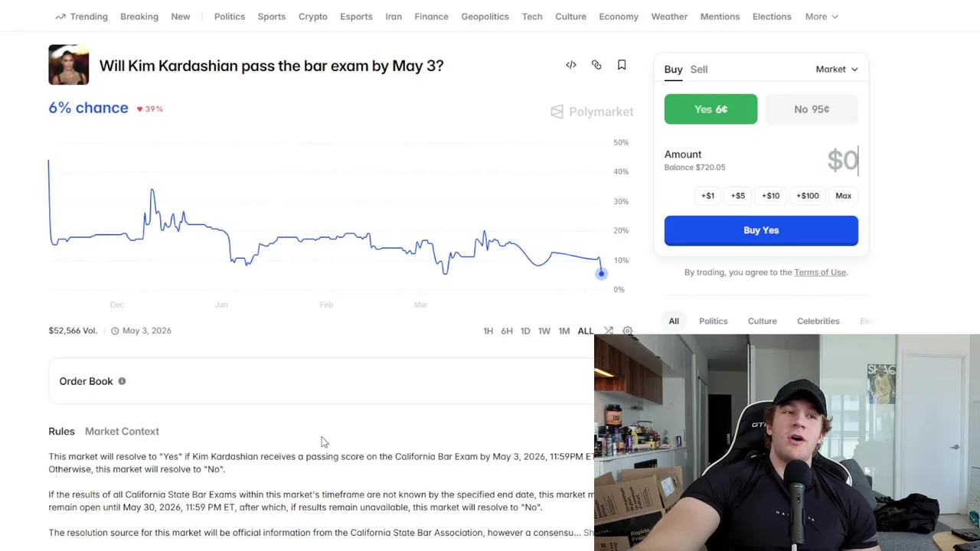Select the Yes 6¢ outcome
Image resolution: width=980 pixels, height=551 pixels.
(710, 109)
